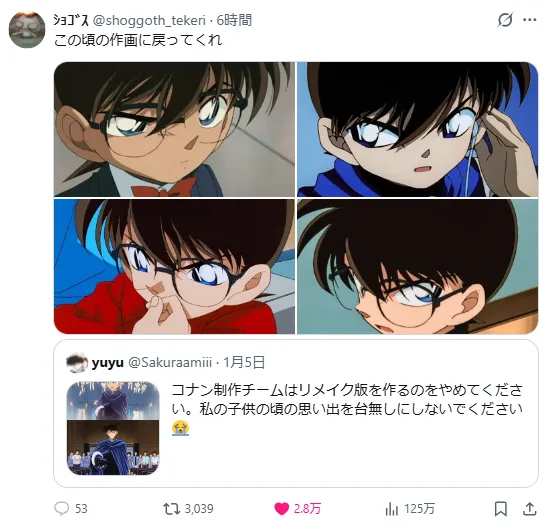Image resolution: width=547 pixels, height=528 pixels.
Task: Open the yuyu avatar in quoted tweet
Action: point(77,363)
